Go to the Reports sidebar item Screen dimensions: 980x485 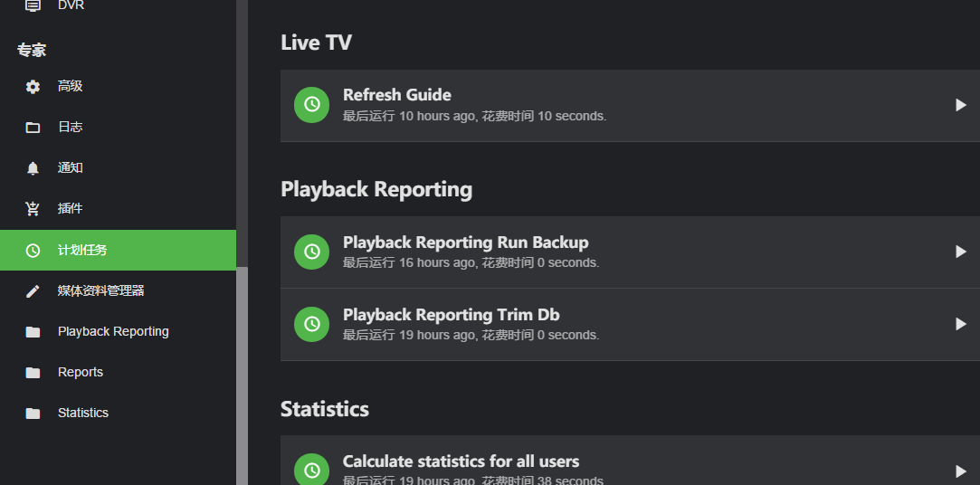pos(81,372)
